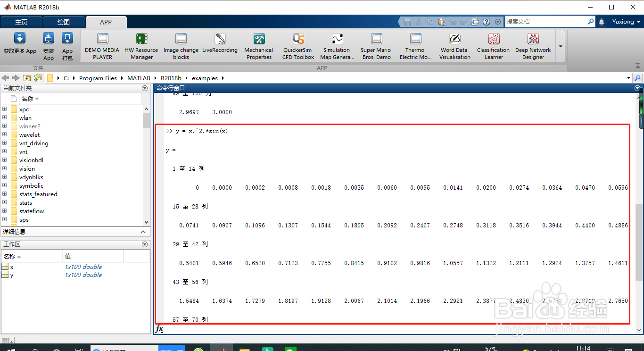Click the Switch Windows icon
This screenshot has height=351, width=644.
(475, 22)
